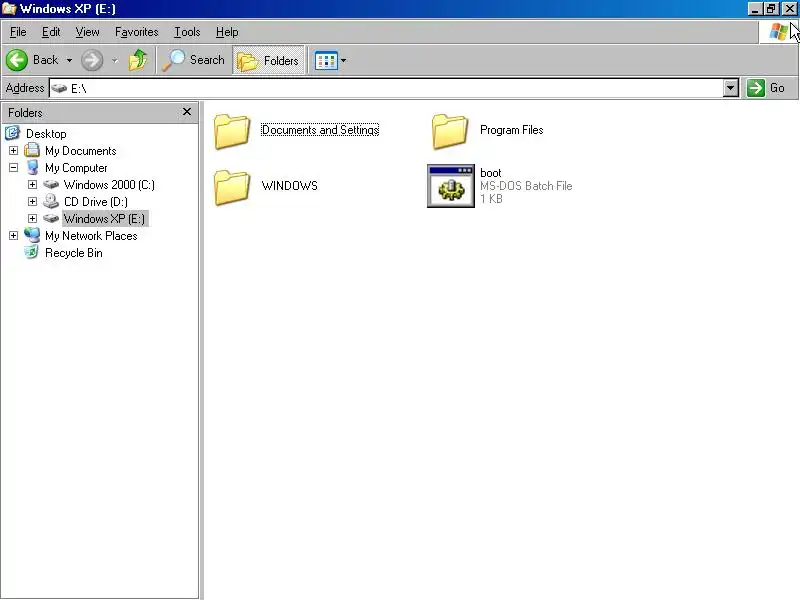Click the Forward arrow icon
The image size is (800, 600).
click(x=92, y=60)
